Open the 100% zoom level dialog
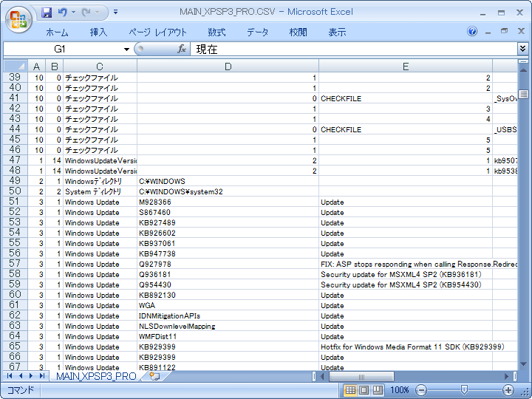 pos(399,390)
